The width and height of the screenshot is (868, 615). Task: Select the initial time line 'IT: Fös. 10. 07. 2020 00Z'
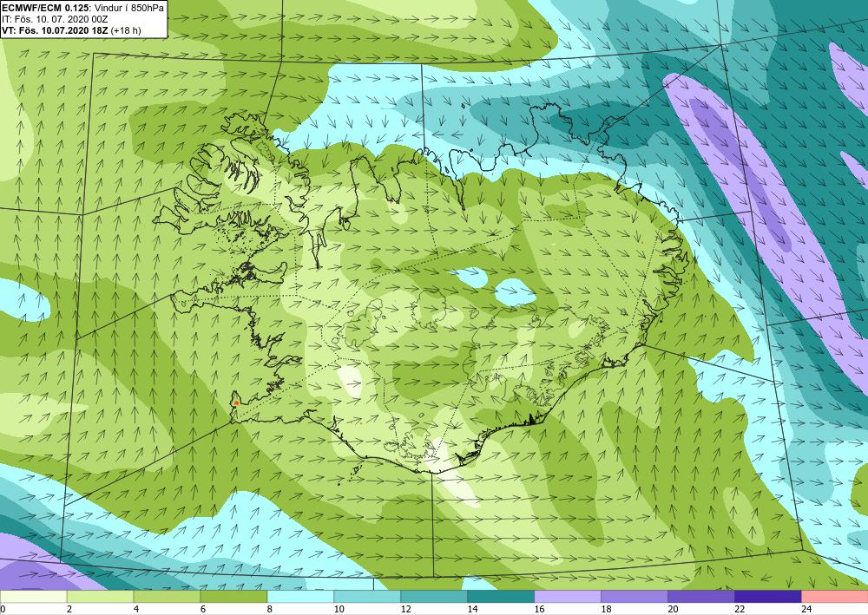click(x=55, y=19)
